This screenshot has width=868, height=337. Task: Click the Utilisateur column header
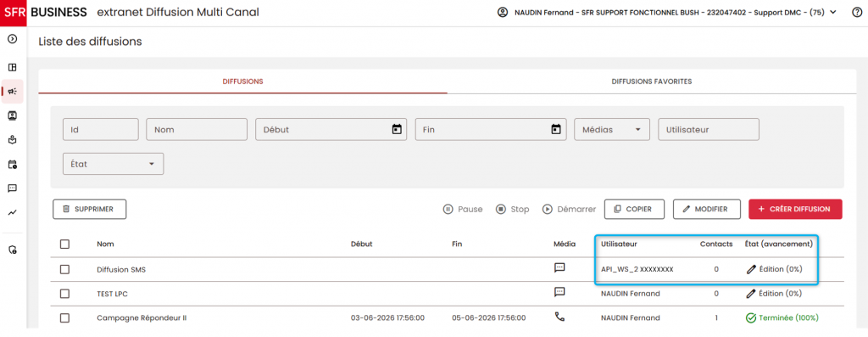[619, 244]
